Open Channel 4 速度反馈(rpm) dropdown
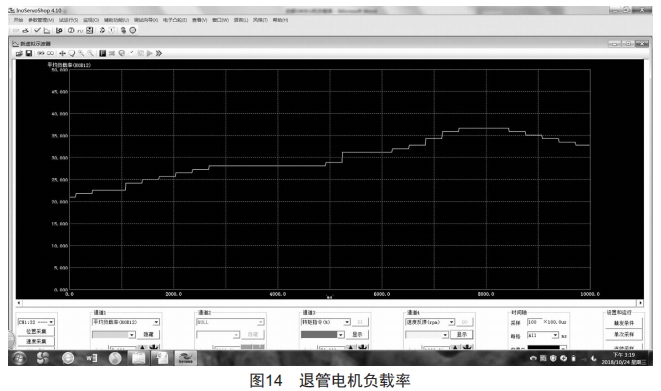The width and height of the screenshot is (661, 391). tap(430, 322)
